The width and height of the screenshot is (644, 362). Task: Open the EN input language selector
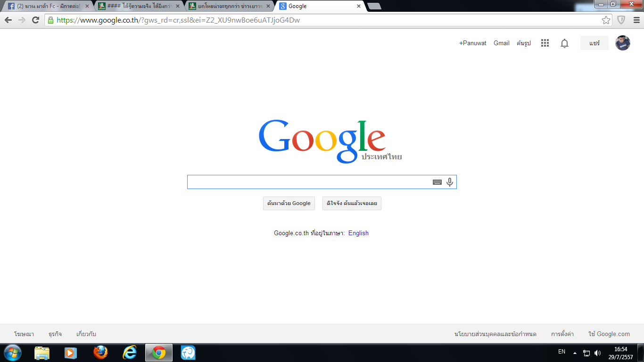click(x=561, y=352)
